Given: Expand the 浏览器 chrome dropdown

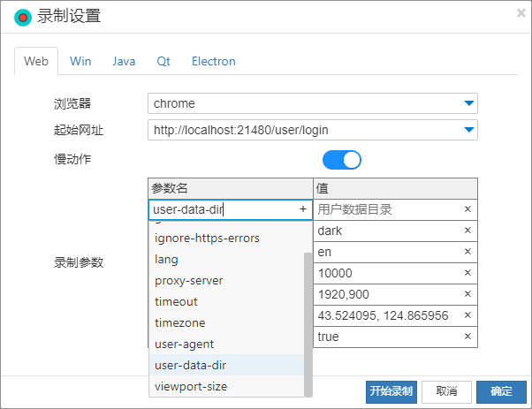Looking at the screenshot, I should coord(468,103).
